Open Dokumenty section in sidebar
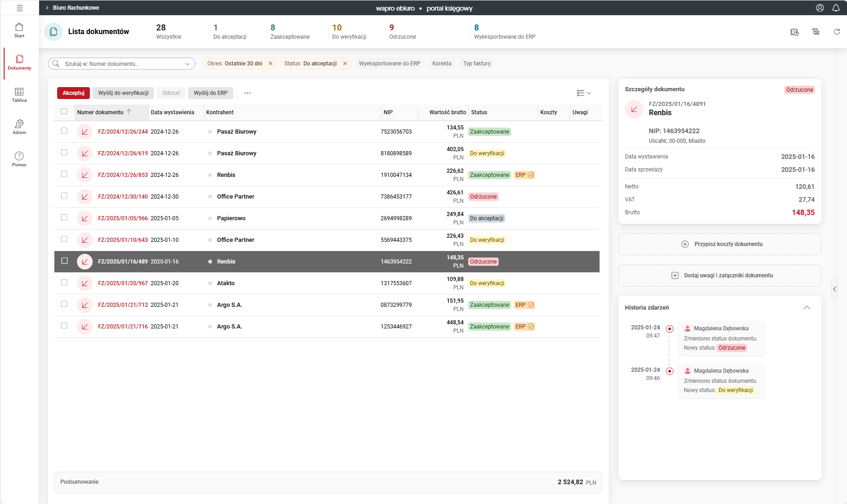 tap(19, 62)
